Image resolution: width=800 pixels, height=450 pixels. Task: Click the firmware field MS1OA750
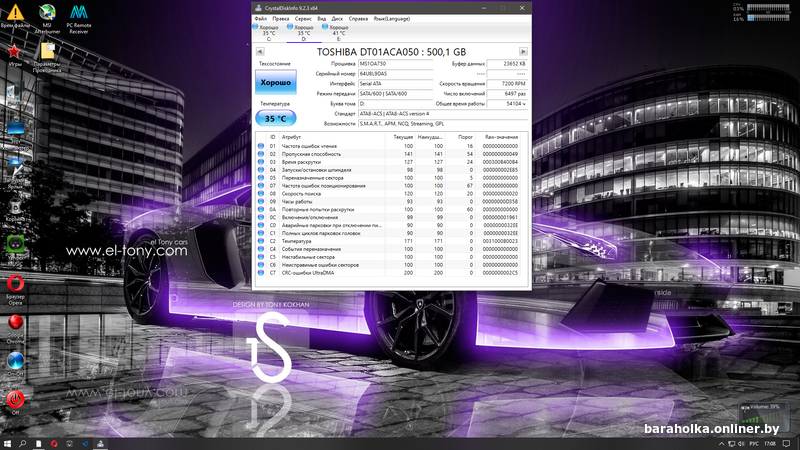click(395, 64)
